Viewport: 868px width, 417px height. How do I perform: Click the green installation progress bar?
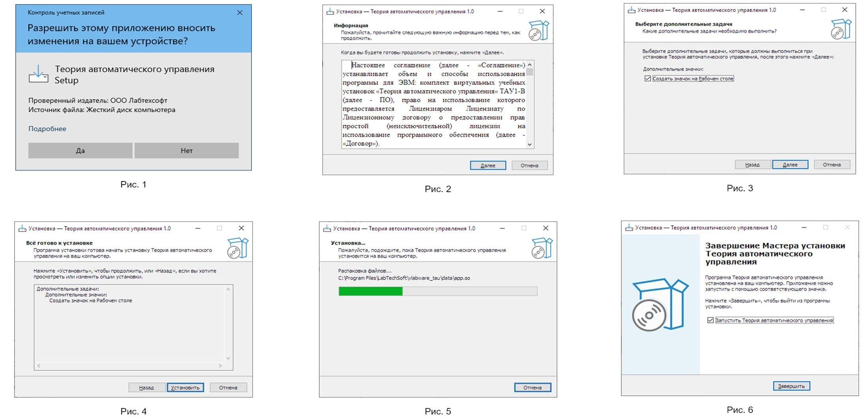[438, 291]
